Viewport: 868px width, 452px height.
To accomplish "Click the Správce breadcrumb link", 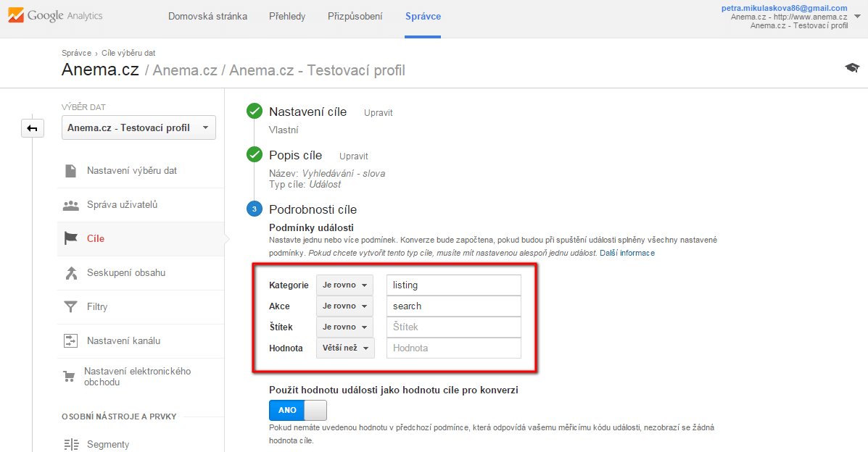I will [x=76, y=53].
